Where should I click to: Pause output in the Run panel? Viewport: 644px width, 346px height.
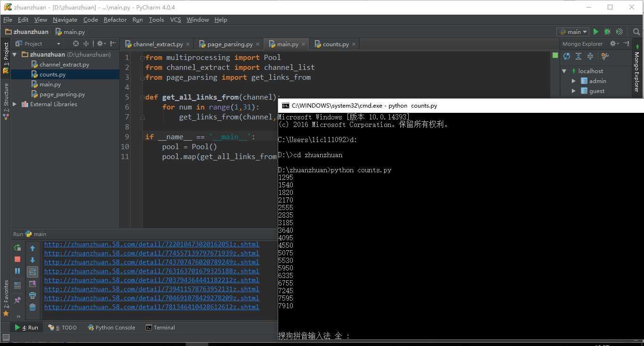(x=17, y=271)
